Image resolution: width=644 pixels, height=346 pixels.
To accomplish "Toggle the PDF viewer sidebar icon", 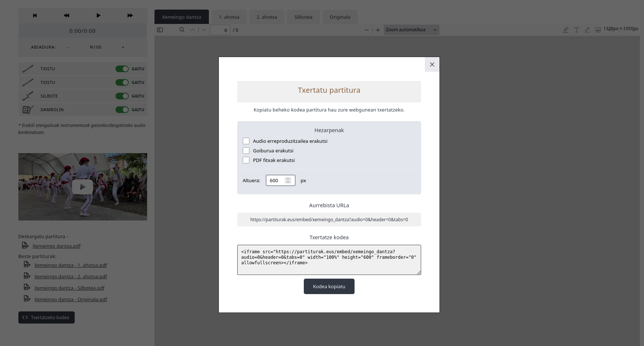I will coord(160,30).
